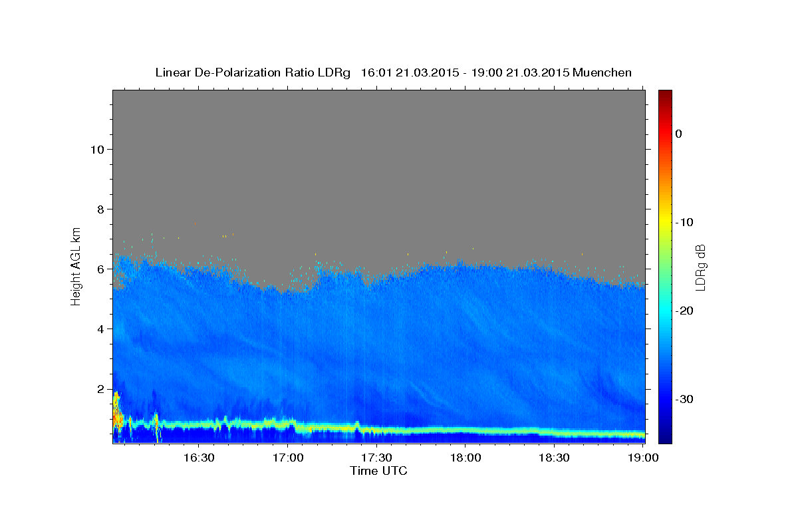Click the 19:00 time tick label
The width and height of the screenshot is (798, 532).
tap(643, 458)
